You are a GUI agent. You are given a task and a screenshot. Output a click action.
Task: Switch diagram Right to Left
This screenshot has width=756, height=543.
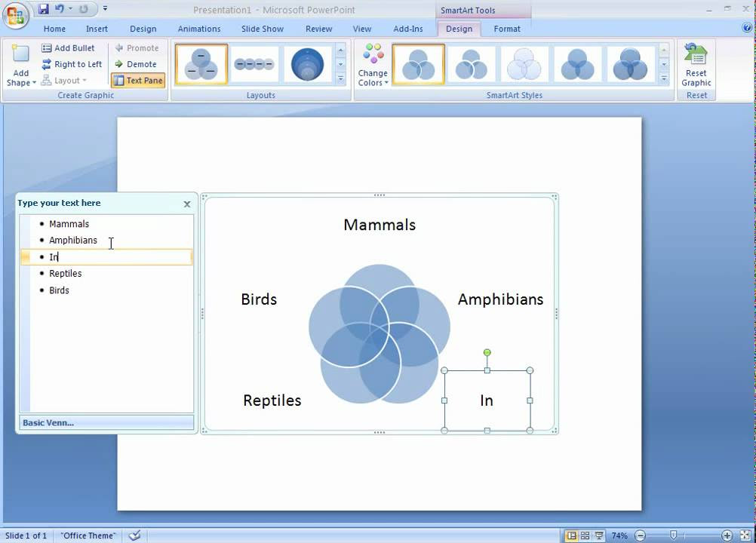72,64
